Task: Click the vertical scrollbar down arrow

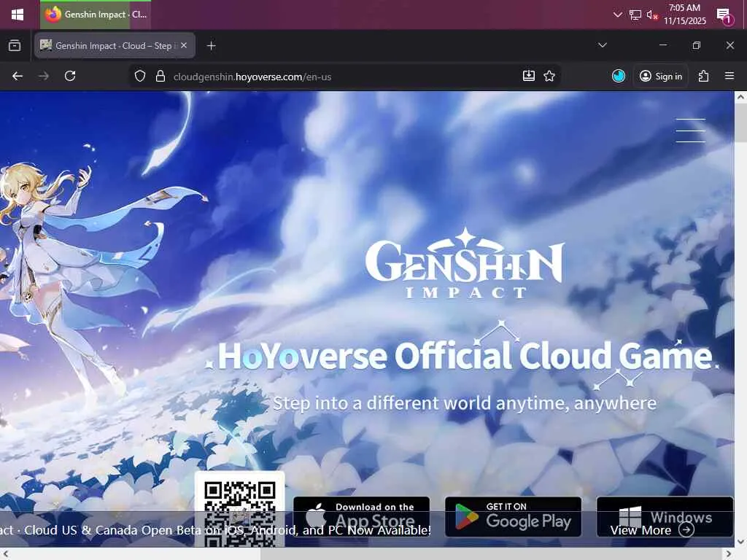Action: point(741,542)
